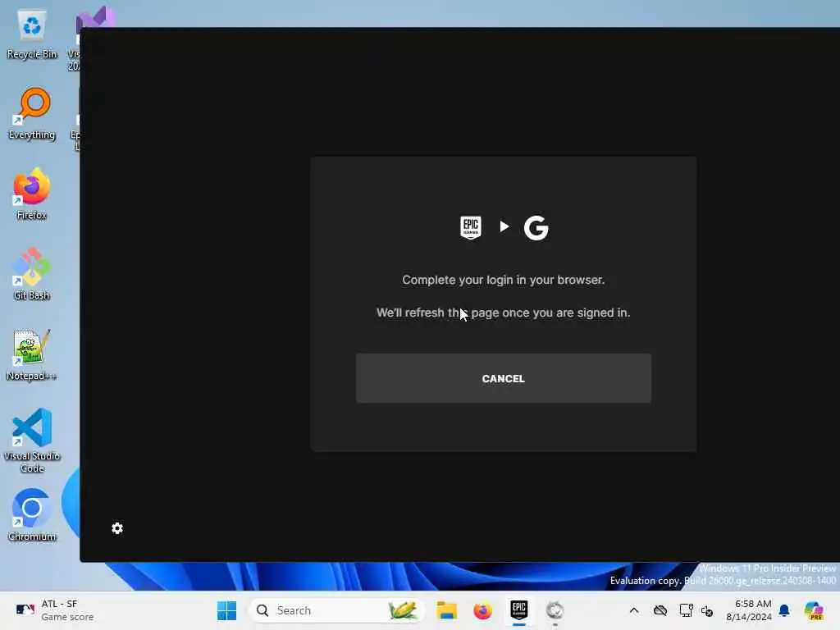Open the Windows Start menu
Screen dimensions: 840x630
tap(226, 610)
